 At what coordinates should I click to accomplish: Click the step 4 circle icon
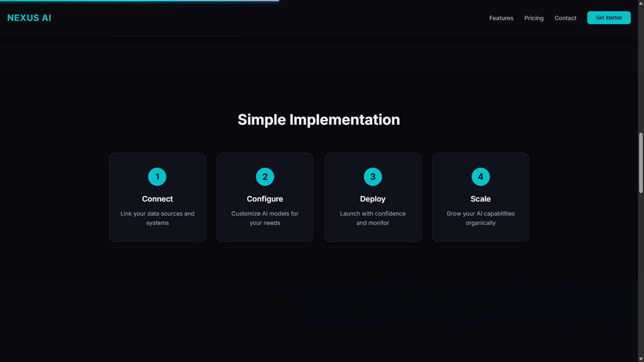pos(481,177)
